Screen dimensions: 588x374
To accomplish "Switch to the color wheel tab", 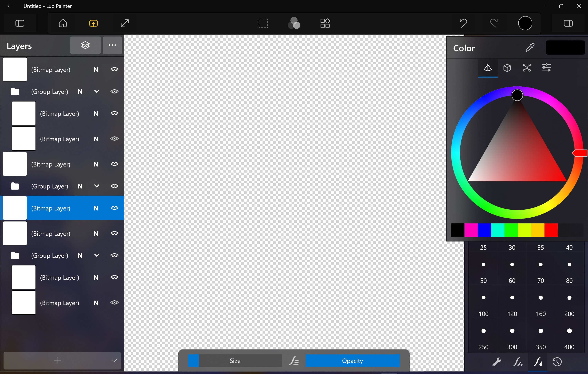I will 487,68.
